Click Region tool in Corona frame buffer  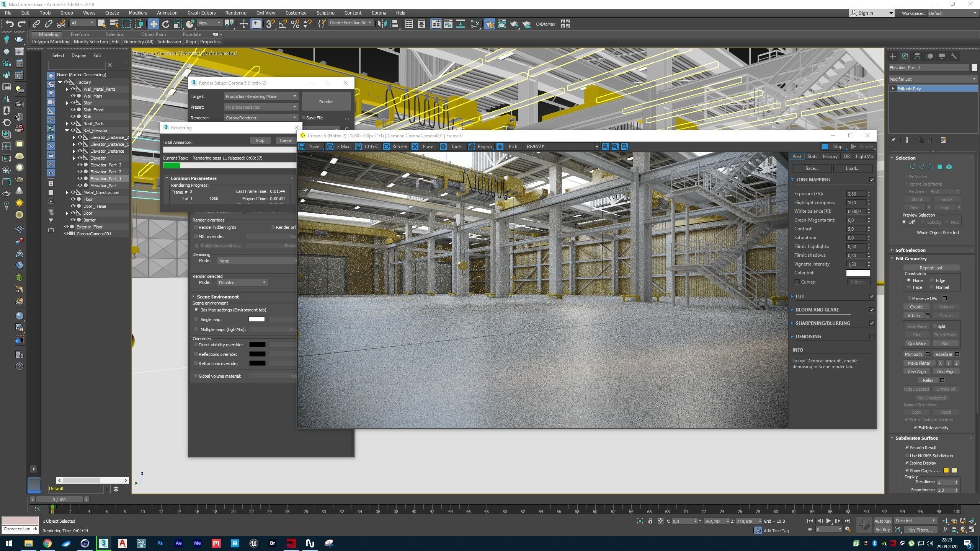click(x=480, y=147)
